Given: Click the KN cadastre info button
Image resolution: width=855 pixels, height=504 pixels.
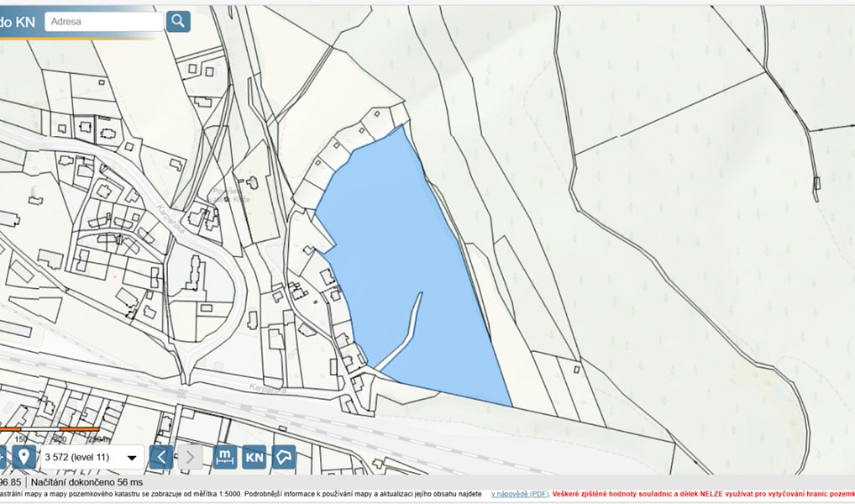Looking at the screenshot, I should click(x=254, y=457).
